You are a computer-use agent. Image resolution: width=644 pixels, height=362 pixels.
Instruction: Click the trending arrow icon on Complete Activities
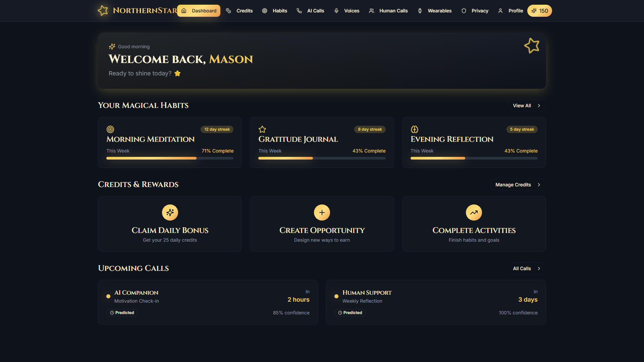tap(474, 213)
